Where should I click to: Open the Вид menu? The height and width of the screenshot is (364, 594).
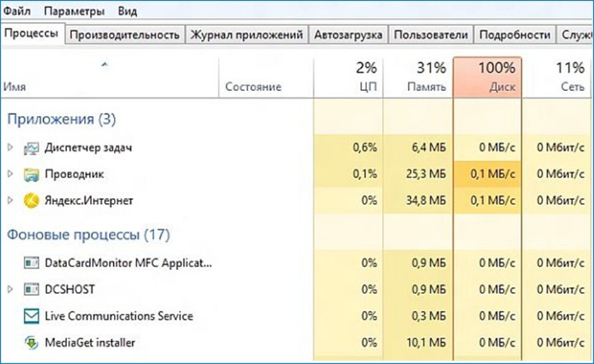pos(127,11)
